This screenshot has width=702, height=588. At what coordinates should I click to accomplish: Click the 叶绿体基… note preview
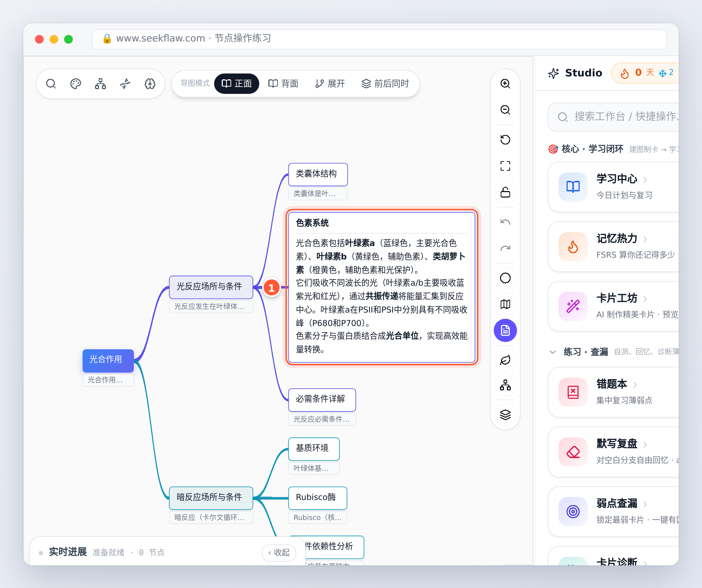pos(314,468)
